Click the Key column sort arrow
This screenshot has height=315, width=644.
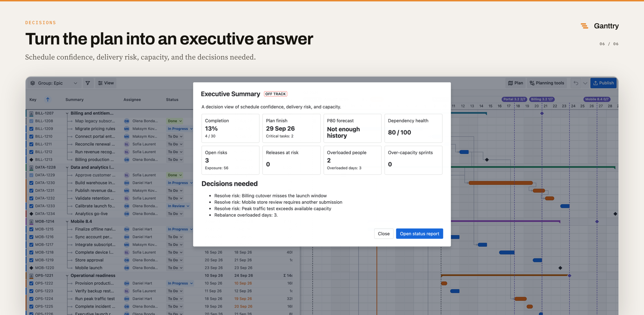pyautogui.click(x=48, y=99)
